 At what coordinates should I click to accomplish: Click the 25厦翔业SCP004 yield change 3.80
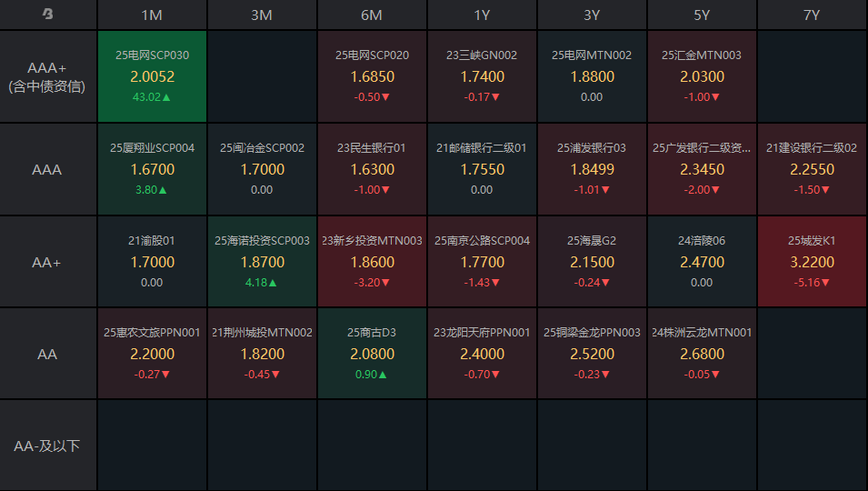click(x=152, y=190)
